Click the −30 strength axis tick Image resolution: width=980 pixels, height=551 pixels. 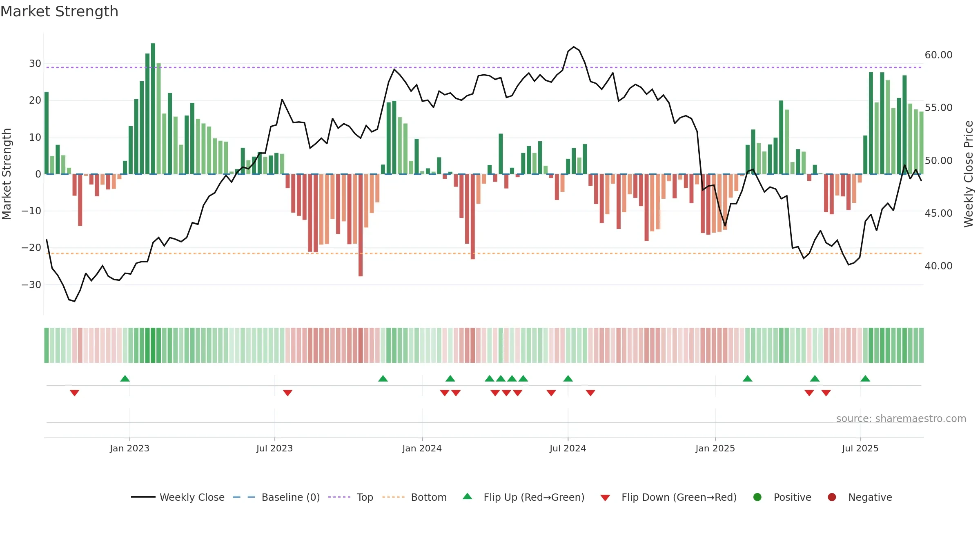click(31, 284)
